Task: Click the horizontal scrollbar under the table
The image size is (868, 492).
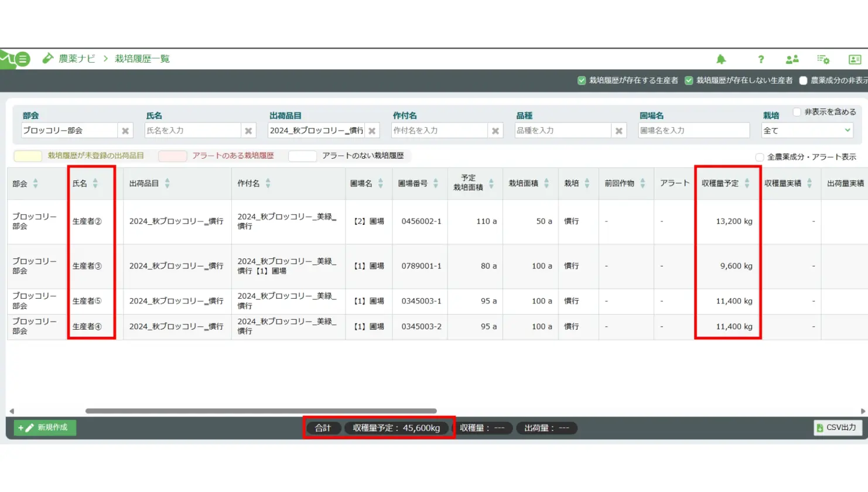Action: click(x=261, y=411)
